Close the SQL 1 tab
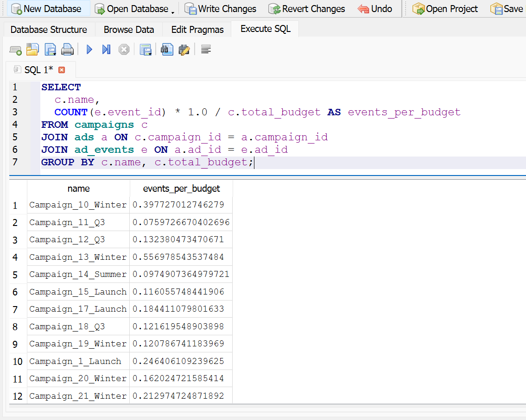Viewport: 526px width, 420px height. [x=62, y=70]
